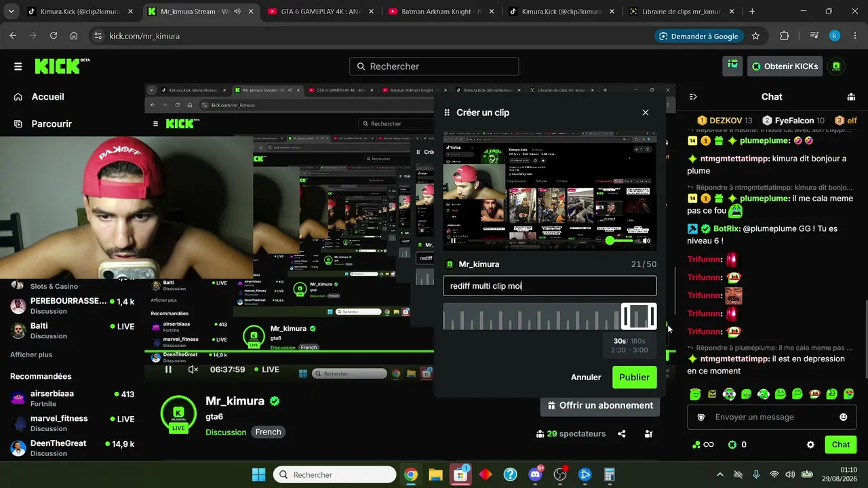The width and height of the screenshot is (868, 488).
Task: Click the kick points balance icon
Action: 732,445
